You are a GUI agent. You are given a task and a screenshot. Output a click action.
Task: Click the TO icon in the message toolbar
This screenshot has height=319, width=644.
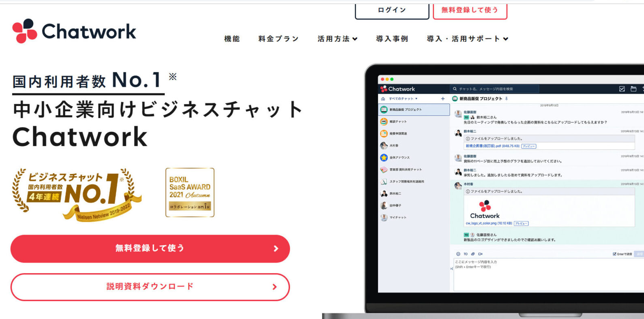(466, 254)
